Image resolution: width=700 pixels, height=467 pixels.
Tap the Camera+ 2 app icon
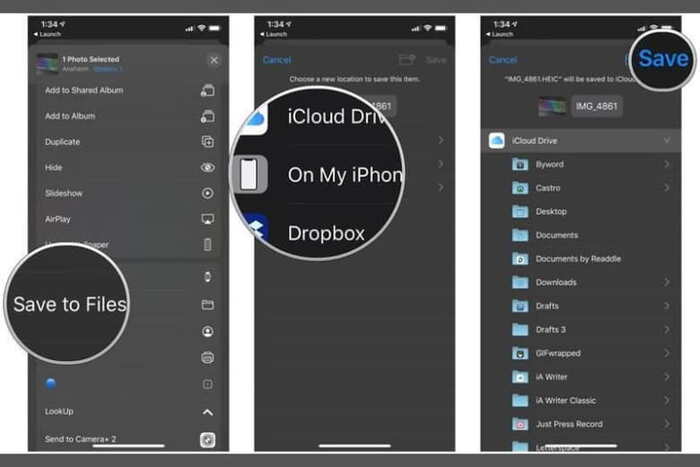point(208,440)
